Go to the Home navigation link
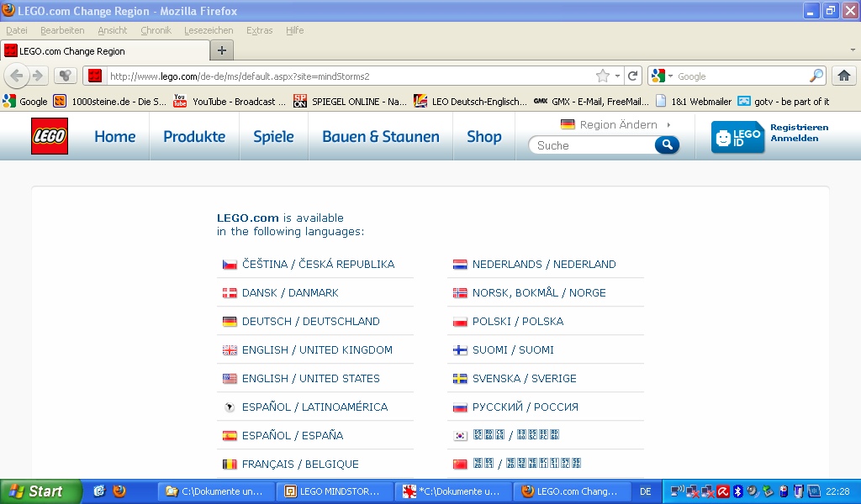The height and width of the screenshot is (504, 861). click(x=114, y=137)
